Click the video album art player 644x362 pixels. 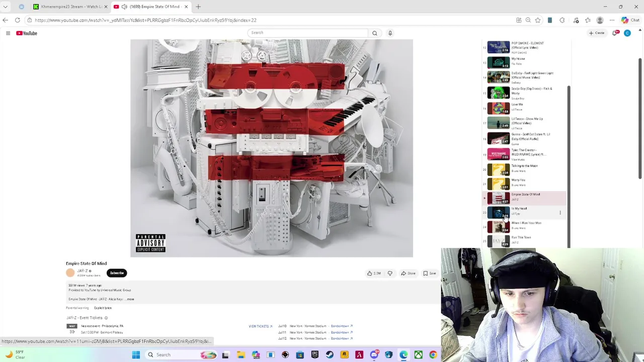click(x=272, y=148)
